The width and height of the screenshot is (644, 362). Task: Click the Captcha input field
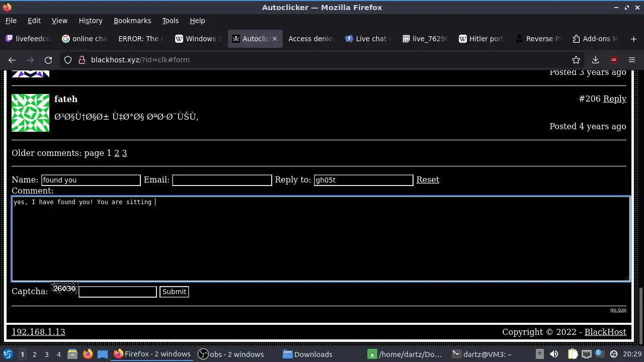pyautogui.click(x=118, y=292)
